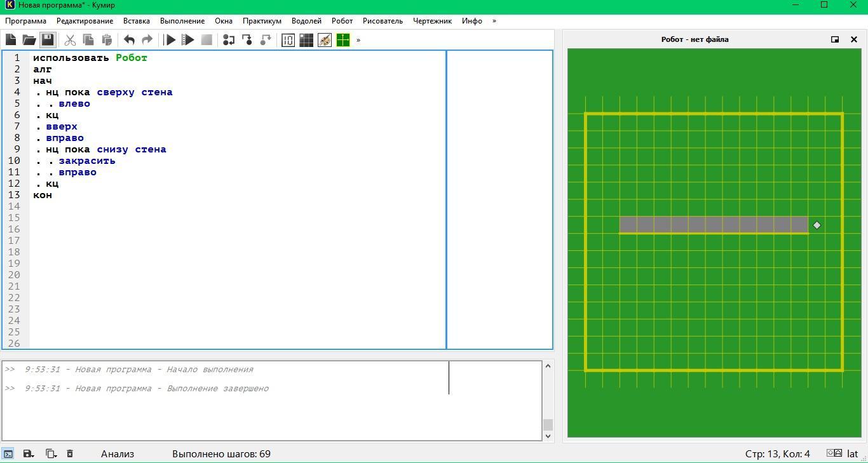Viewport: 868px width, 463px height.
Task: Toggle the console panel icon in status bar
Action: 8,453
